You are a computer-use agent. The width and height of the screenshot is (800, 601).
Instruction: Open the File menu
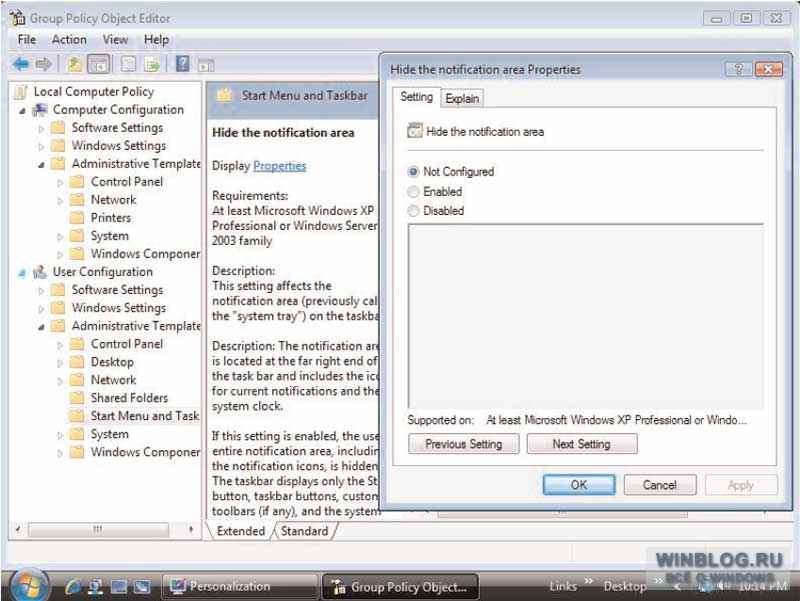click(27, 40)
